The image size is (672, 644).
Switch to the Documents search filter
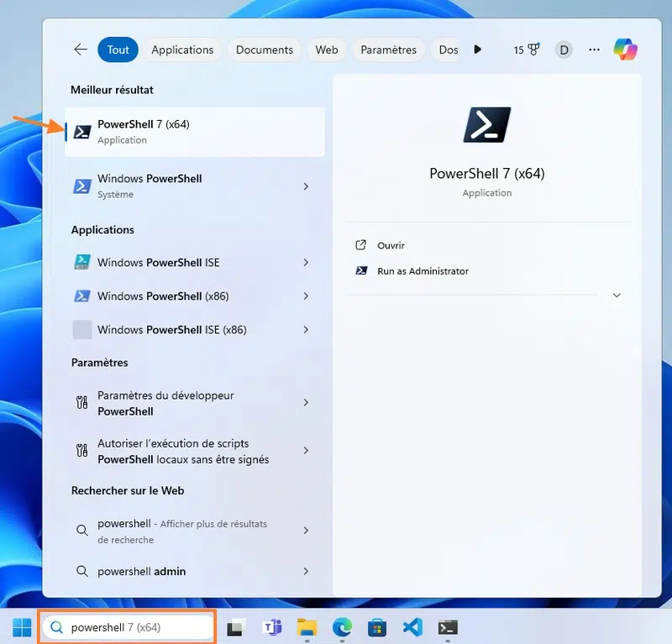tap(264, 50)
